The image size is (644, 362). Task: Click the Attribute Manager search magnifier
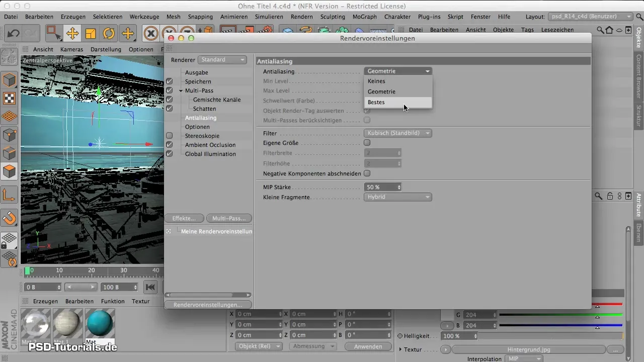599,196
